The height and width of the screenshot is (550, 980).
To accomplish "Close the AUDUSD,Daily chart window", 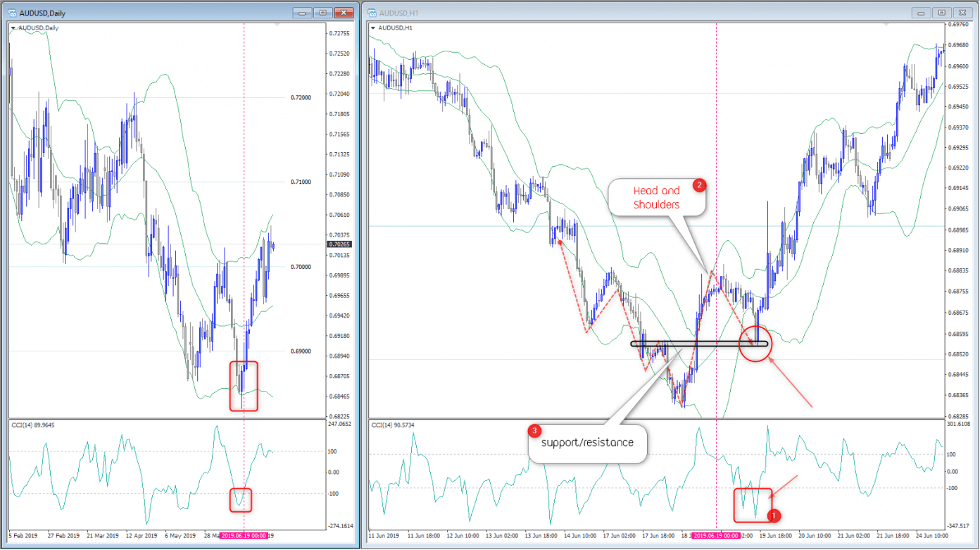I will click(x=344, y=13).
